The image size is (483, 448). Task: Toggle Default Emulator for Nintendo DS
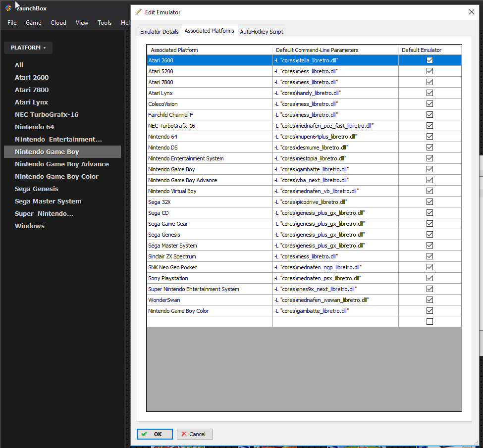(x=429, y=148)
